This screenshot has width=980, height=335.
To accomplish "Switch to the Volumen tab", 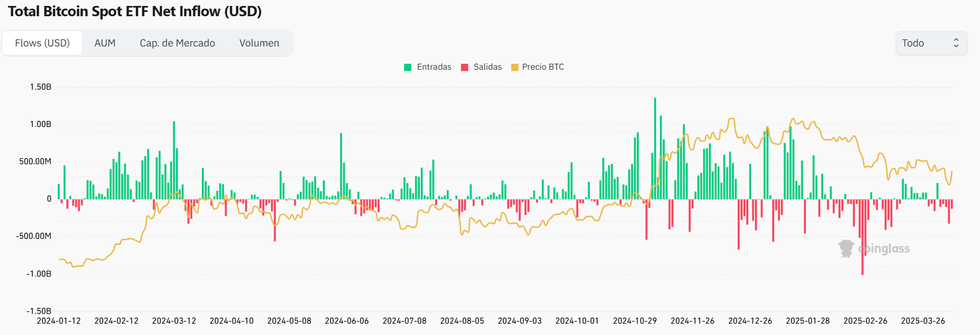I will [x=260, y=43].
